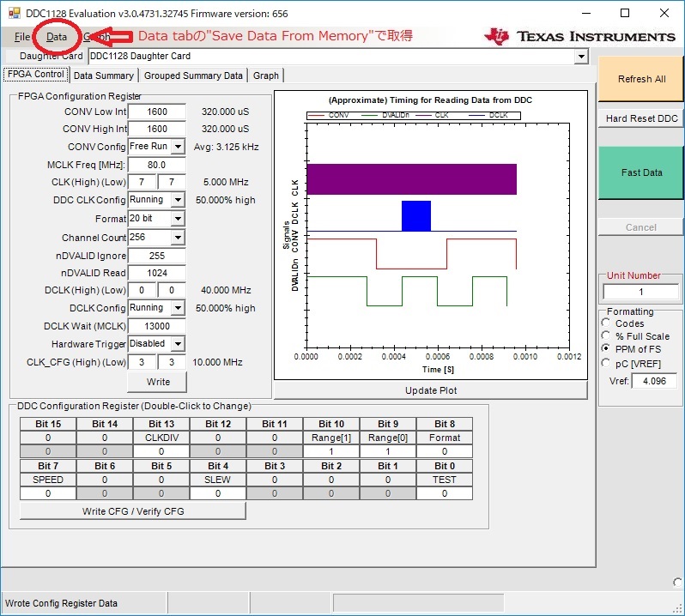Expand the Format 20 bit dropdown
685x616 pixels.
178,218
